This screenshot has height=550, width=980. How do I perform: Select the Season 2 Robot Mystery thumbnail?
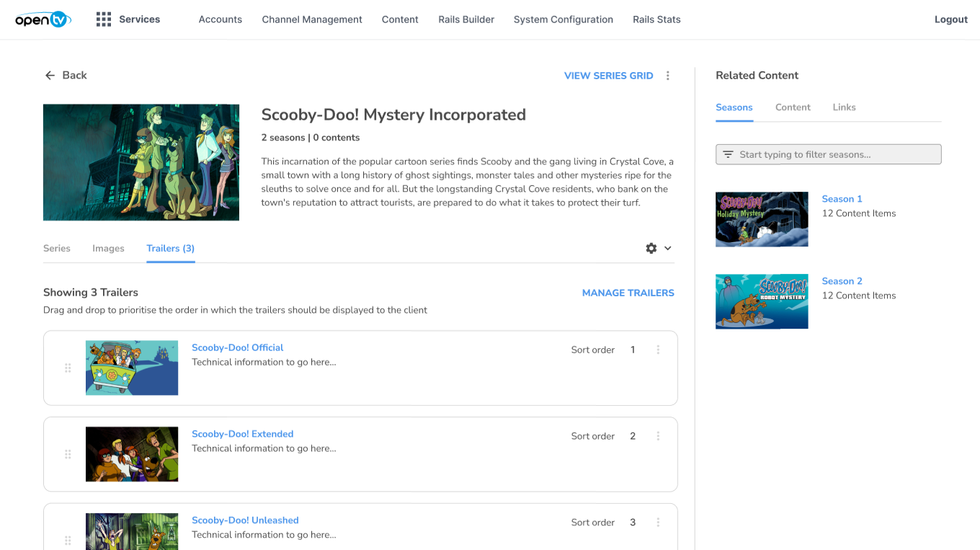762,301
